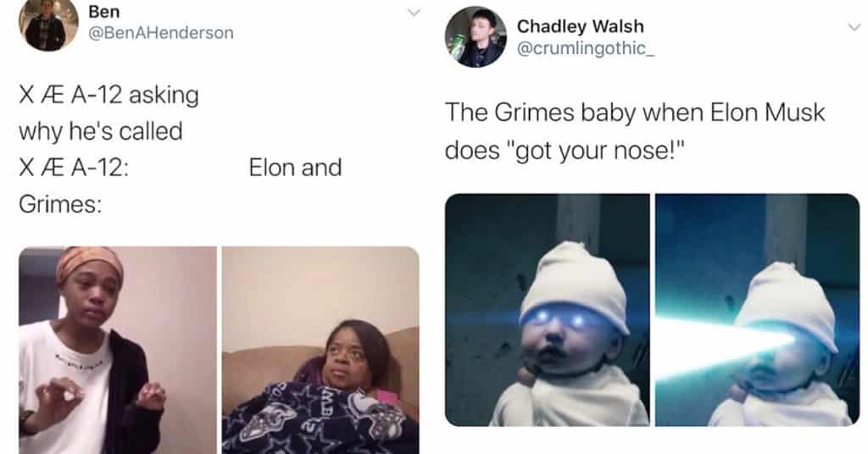Click the tweet text about Grimes baby
Image resolution: width=868 pixels, height=454 pixels.
[x=634, y=131]
